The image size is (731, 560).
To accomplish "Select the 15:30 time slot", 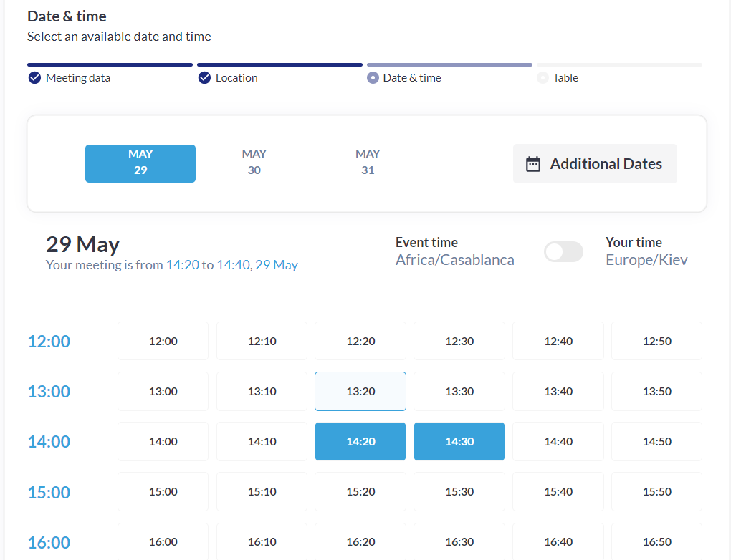I will (x=459, y=491).
